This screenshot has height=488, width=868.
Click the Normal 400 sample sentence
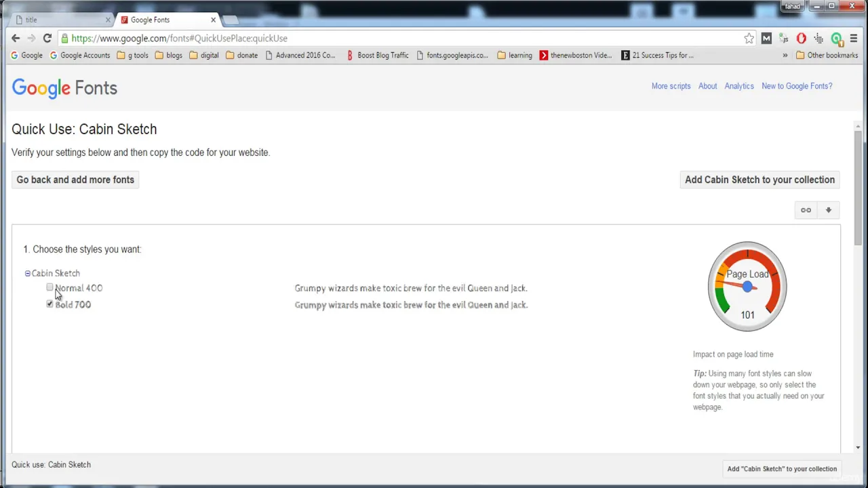tap(411, 288)
